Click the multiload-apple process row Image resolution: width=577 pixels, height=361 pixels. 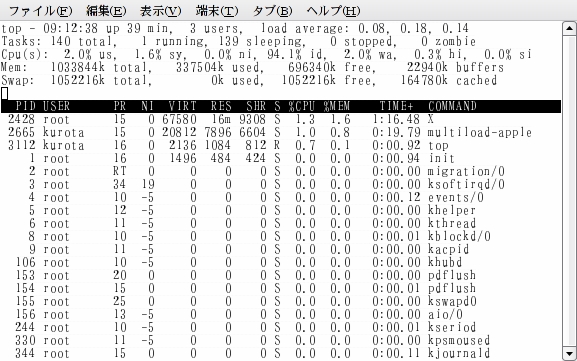[x=281, y=132]
